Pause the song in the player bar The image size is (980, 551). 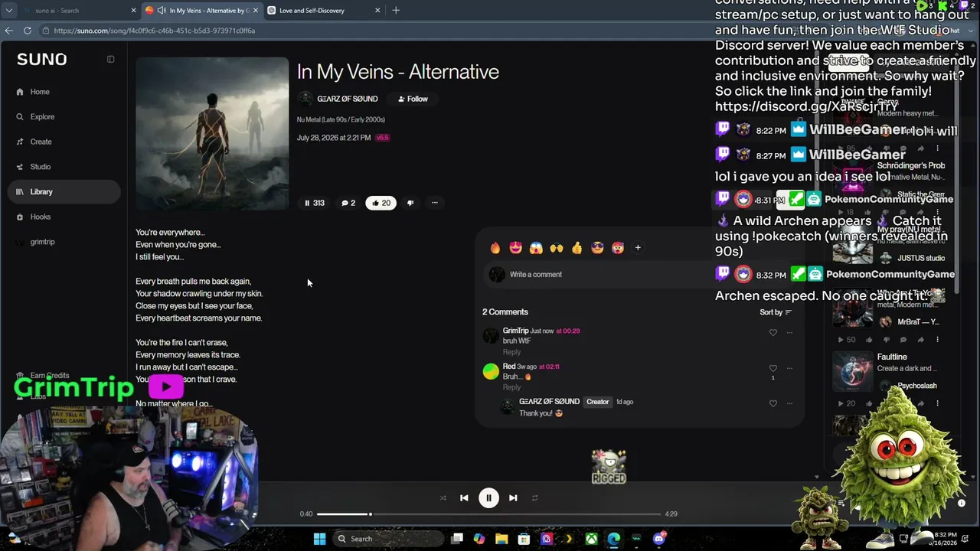click(488, 497)
